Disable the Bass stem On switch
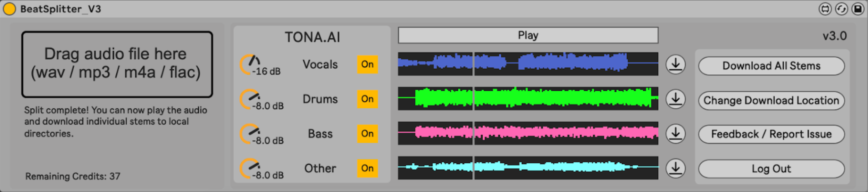868x192 pixels. click(367, 134)
